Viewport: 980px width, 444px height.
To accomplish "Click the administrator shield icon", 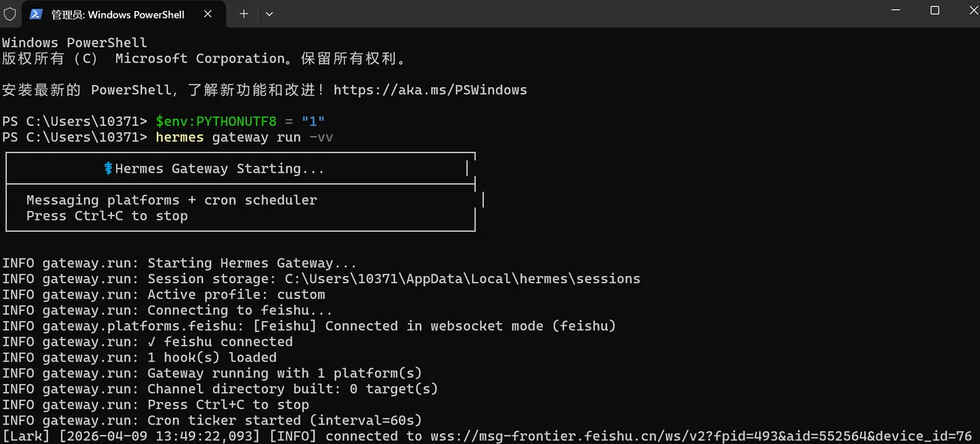I will point(10,14).
